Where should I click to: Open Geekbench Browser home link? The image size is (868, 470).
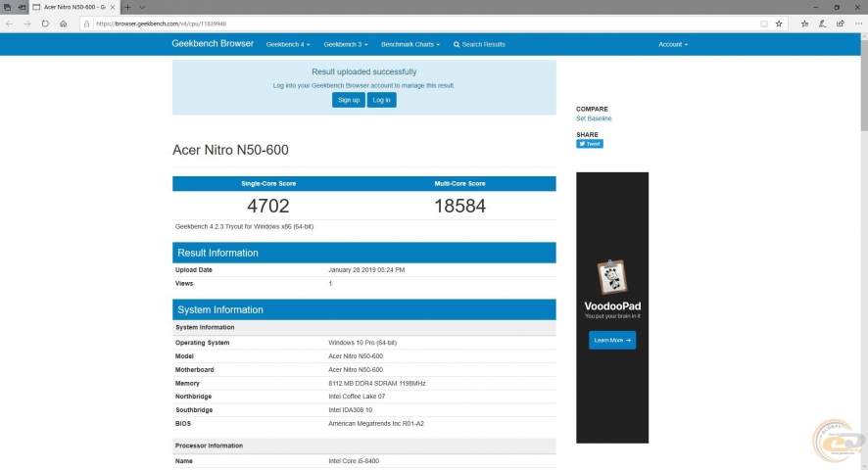[213, 44]
